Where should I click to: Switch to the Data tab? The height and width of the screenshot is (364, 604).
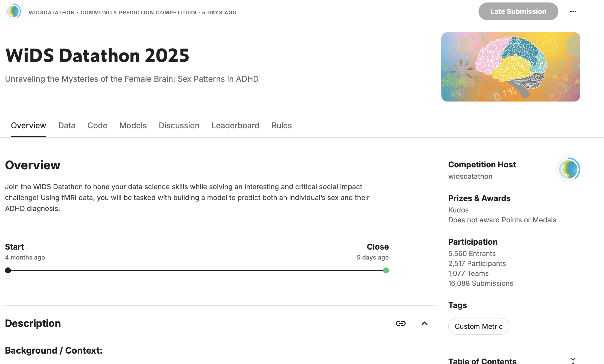coord(67,126)
